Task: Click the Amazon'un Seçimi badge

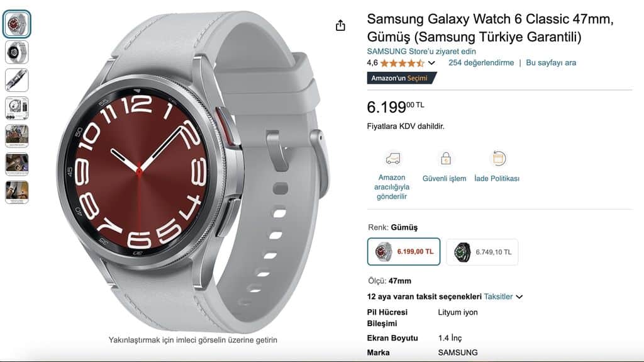Action: pos(401,77)
